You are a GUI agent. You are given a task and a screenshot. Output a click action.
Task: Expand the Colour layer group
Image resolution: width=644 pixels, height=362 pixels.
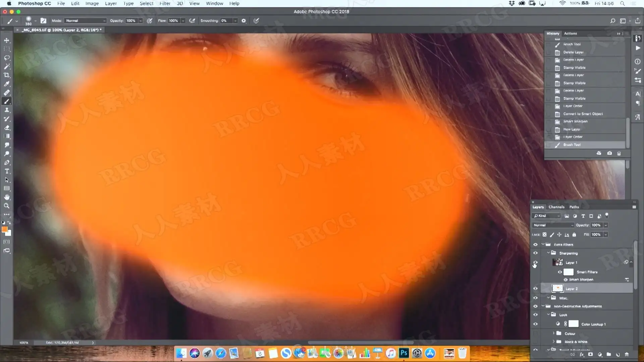click(553, 333)
